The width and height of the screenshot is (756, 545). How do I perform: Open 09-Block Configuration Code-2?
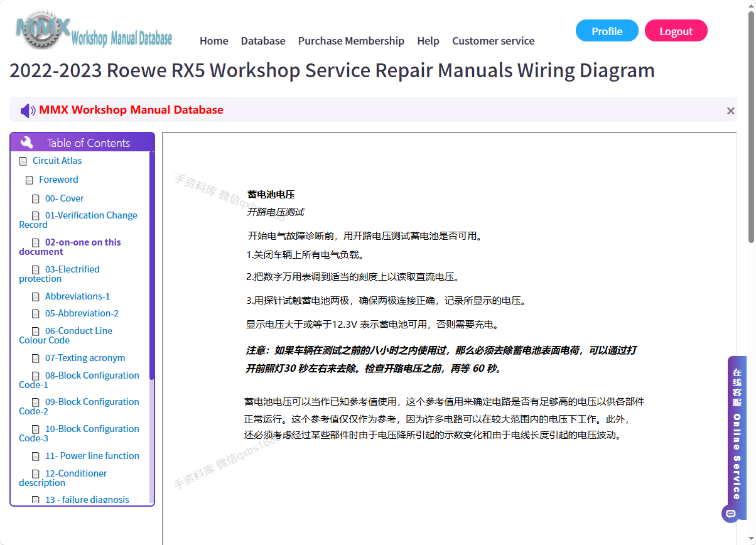[x=79, y=406]
